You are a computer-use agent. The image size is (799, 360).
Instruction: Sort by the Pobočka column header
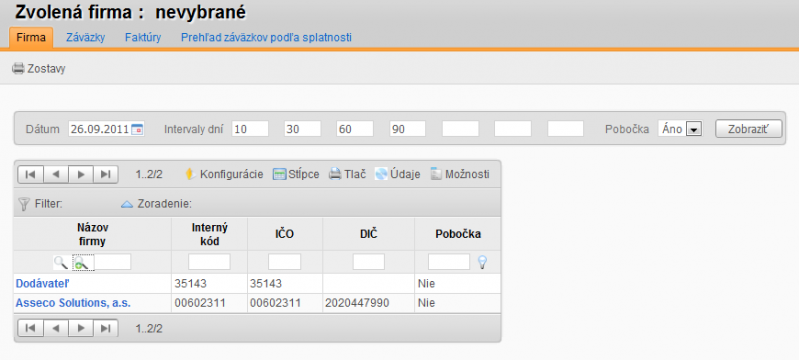pos(458,234)
